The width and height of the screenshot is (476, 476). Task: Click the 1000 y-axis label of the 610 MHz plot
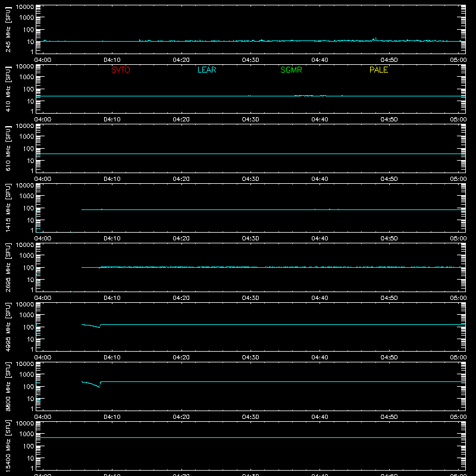tap(27, 136)
